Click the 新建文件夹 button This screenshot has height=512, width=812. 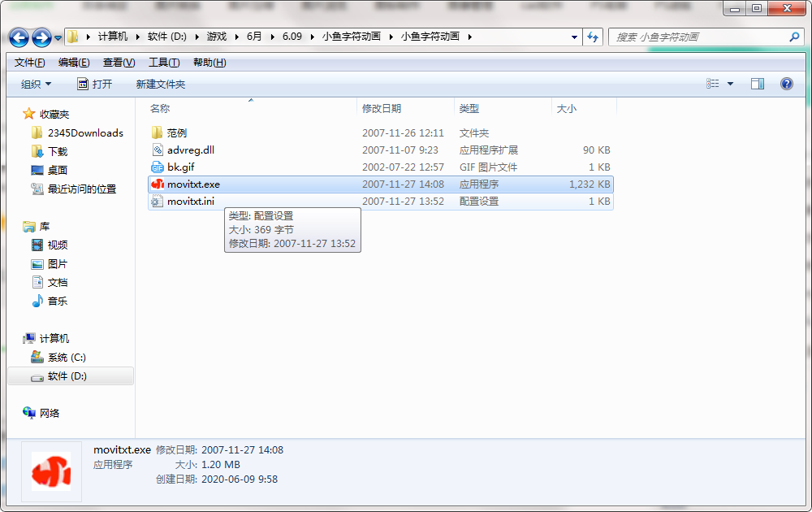click(x=160, y=84)
